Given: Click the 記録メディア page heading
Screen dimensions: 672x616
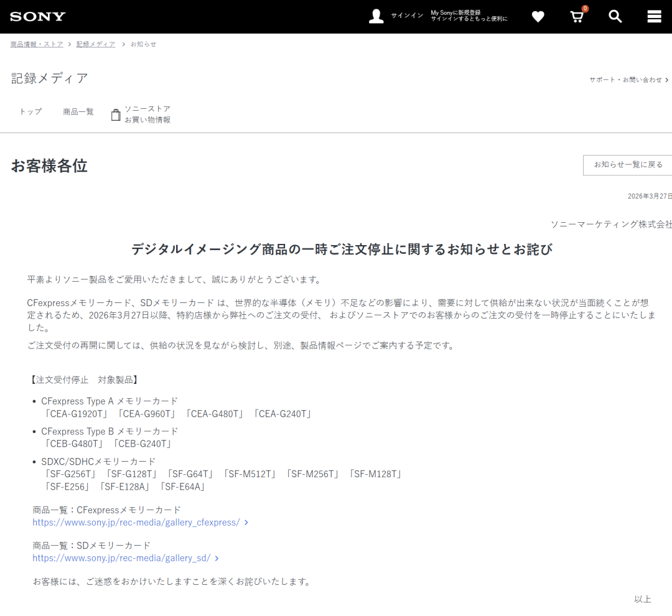Looking at the screenshot, I should [x=50, y=78].
